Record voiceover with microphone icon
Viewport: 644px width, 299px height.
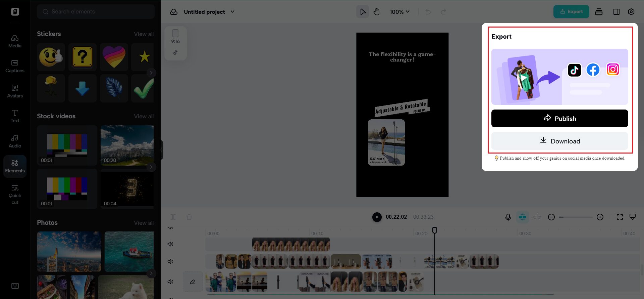pos(508,217)
